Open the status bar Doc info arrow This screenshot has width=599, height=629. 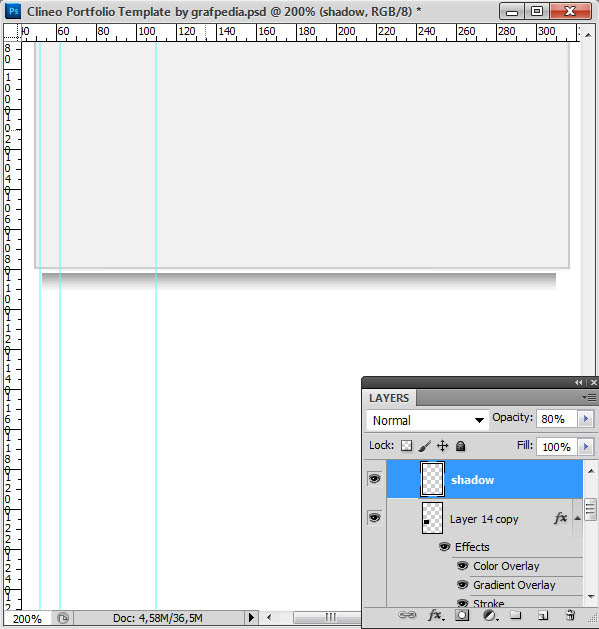[251, 617]
